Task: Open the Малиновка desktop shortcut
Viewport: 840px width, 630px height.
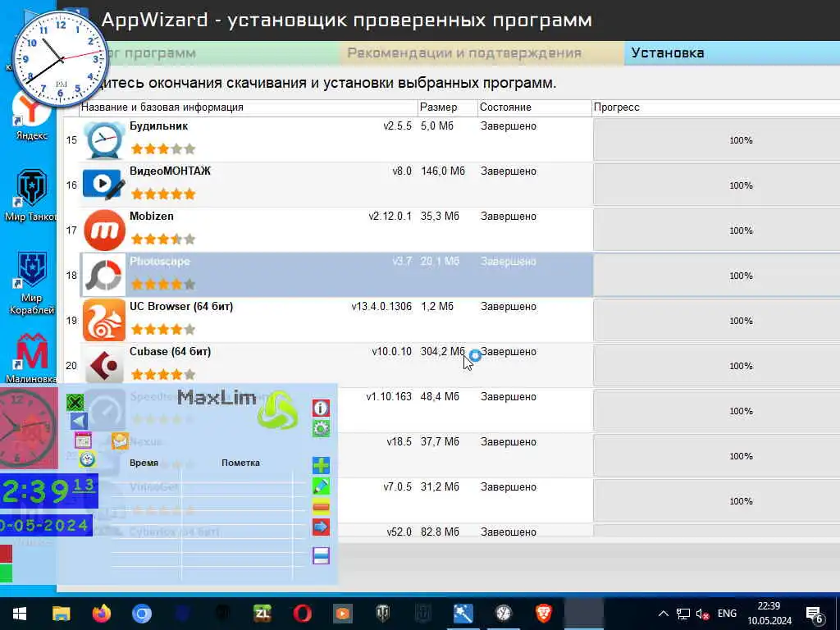Action: click(31, 358)
